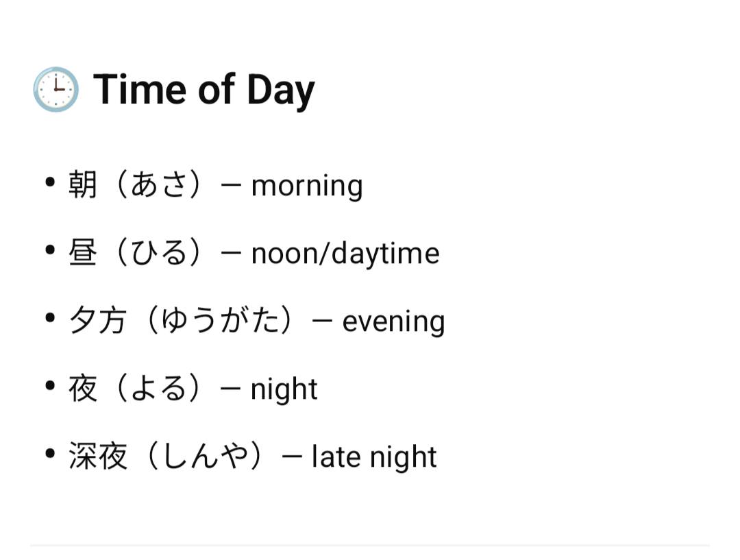Select the kanji word 深夜
Screen dimensions: 740x560
(x=98, y=457)
